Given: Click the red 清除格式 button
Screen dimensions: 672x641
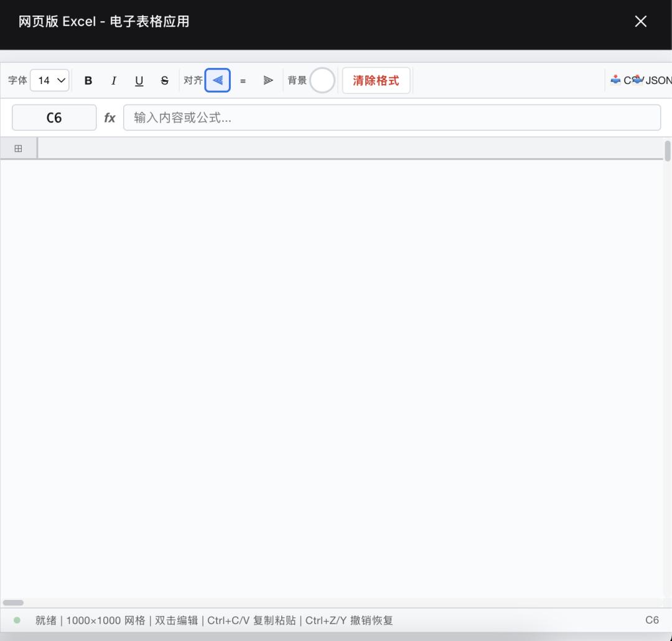Looking at the screenshot, I should click(376, 80).
